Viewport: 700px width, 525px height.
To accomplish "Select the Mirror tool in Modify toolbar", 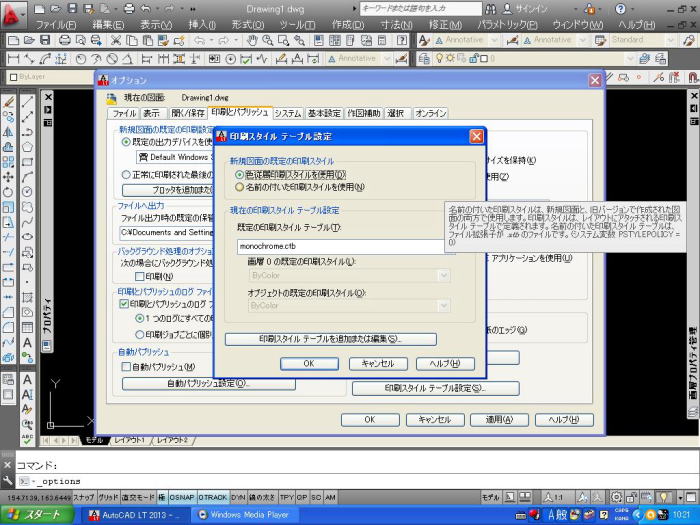I will 8,132.
